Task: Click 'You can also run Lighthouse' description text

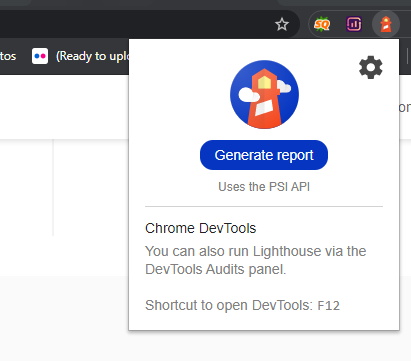Action: 256,260
